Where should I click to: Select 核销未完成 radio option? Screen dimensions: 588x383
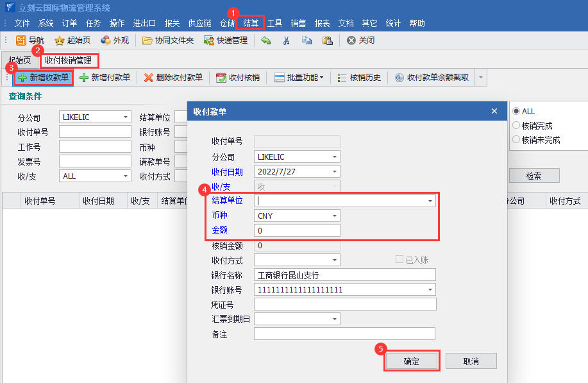coord(516,139)
